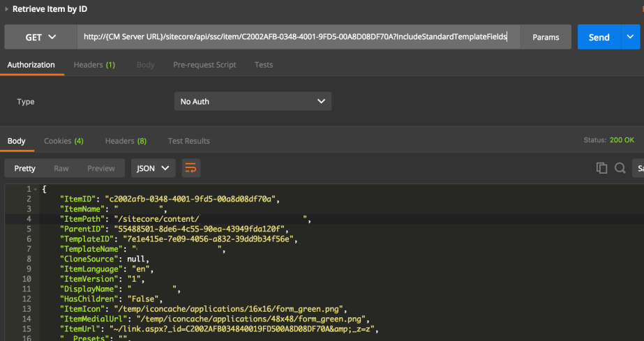Open the Send button dropdown arrow
Image resolution: width=644 pixels, height=341 pixels.
(630, 37)
